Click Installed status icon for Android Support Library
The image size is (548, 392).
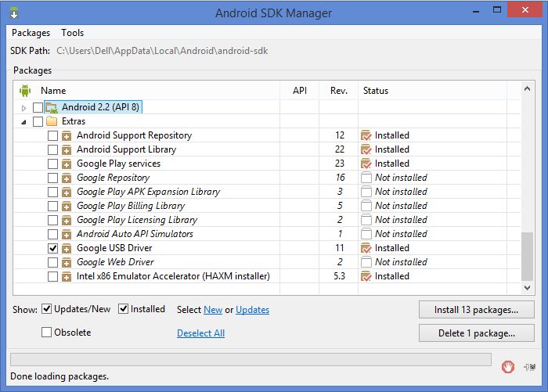pos(366,149)
